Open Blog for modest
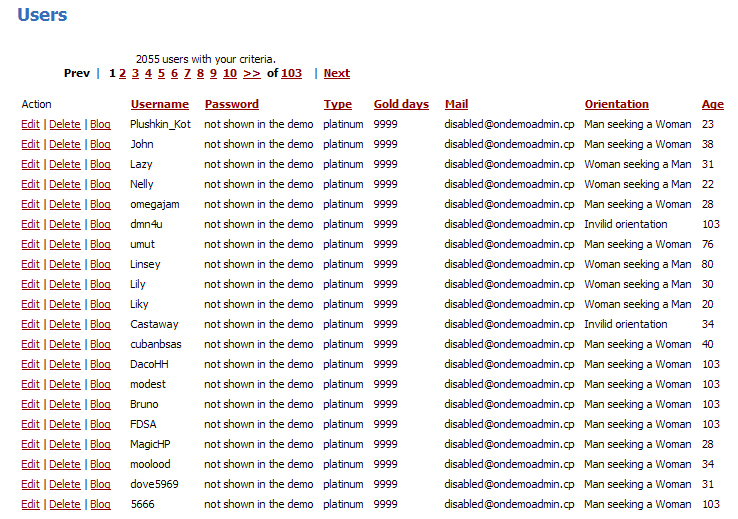The image size is (738, 519). click(x=100, y=384)
